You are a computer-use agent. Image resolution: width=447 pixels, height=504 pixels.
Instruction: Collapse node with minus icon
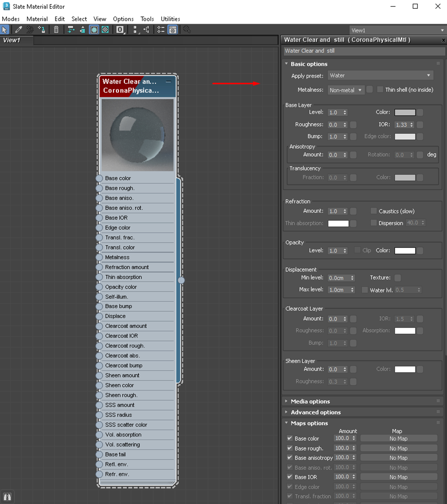[x=168, y=82]
